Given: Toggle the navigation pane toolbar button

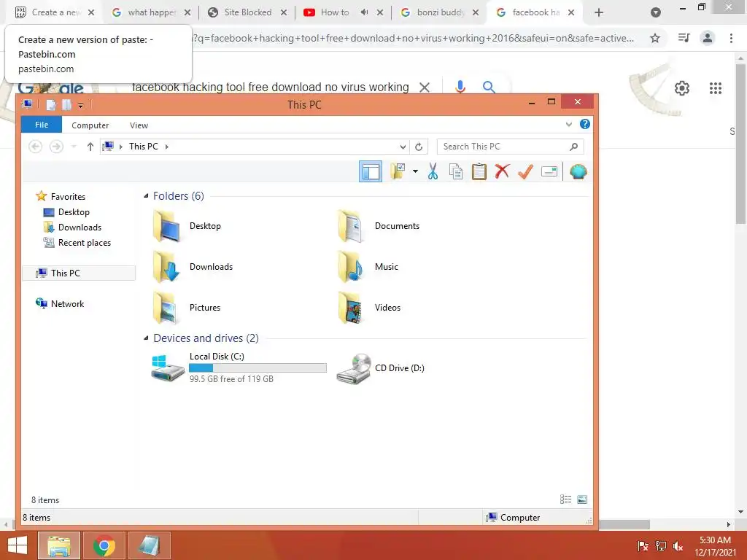Looking at the screenshot, I should point(370,172).
